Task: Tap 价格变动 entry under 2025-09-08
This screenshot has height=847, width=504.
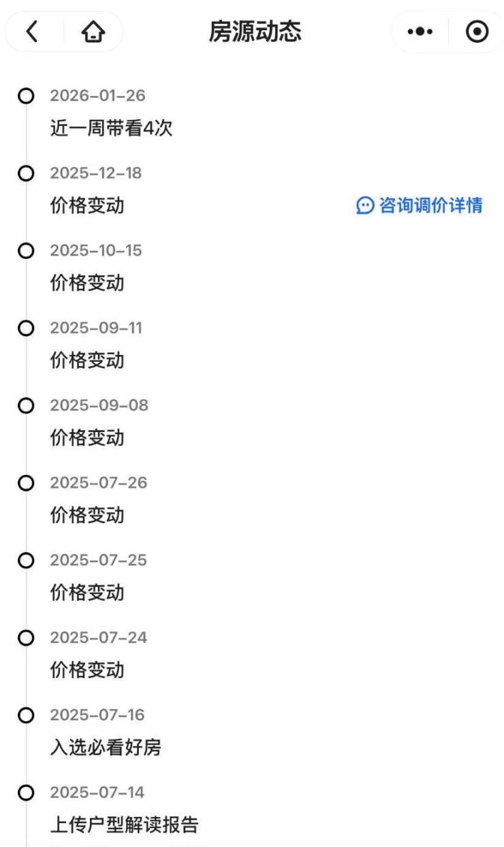Action: click(x=87, y=437)
